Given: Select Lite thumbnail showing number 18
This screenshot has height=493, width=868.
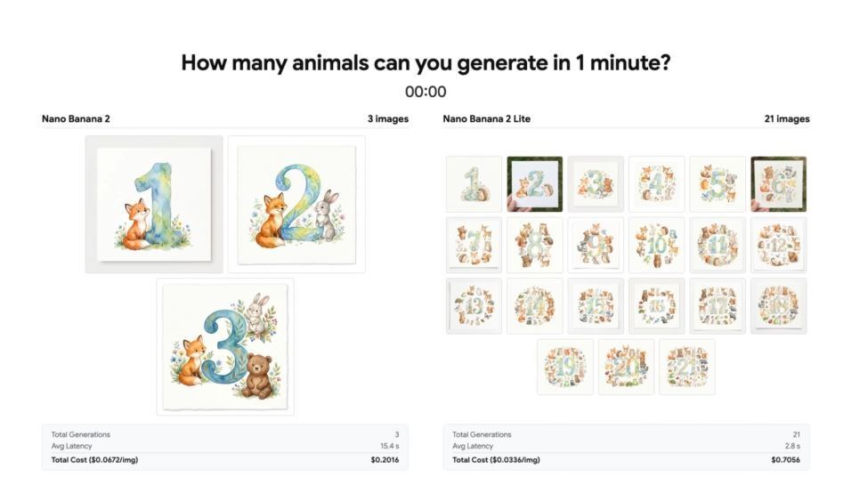Looking at the screenshot, I should click(778, 306).
